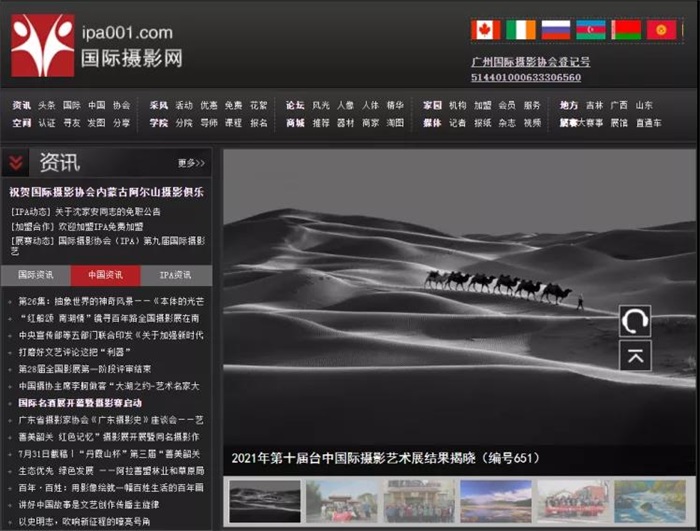This screenshot has height=531, width=700.
Task: Click the red double-chevron icon beside 资讯
Action: tap(16, 163)
